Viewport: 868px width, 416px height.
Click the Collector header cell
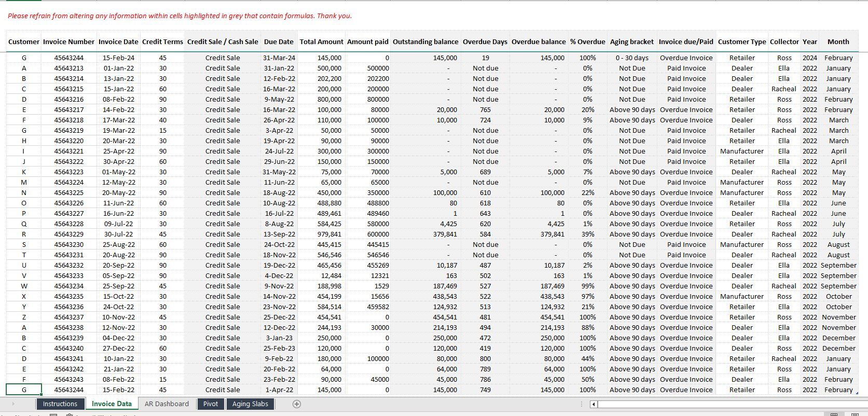[784, 41]
